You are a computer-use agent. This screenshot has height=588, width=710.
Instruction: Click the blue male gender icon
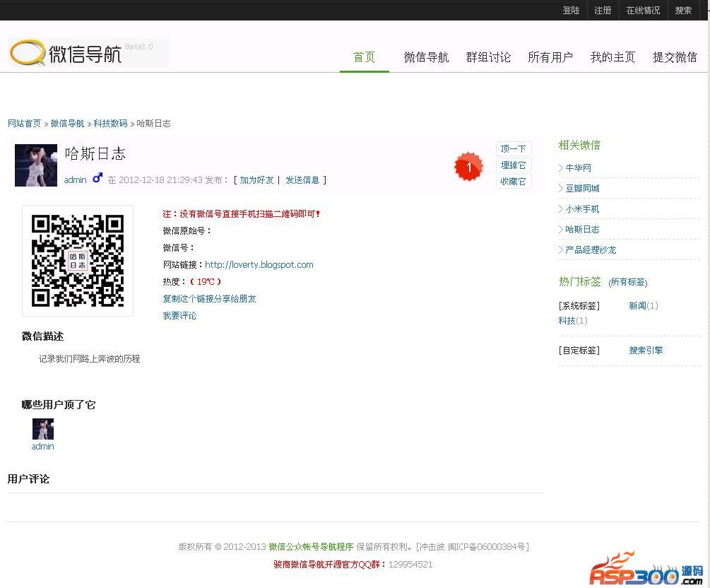point(97,178)
